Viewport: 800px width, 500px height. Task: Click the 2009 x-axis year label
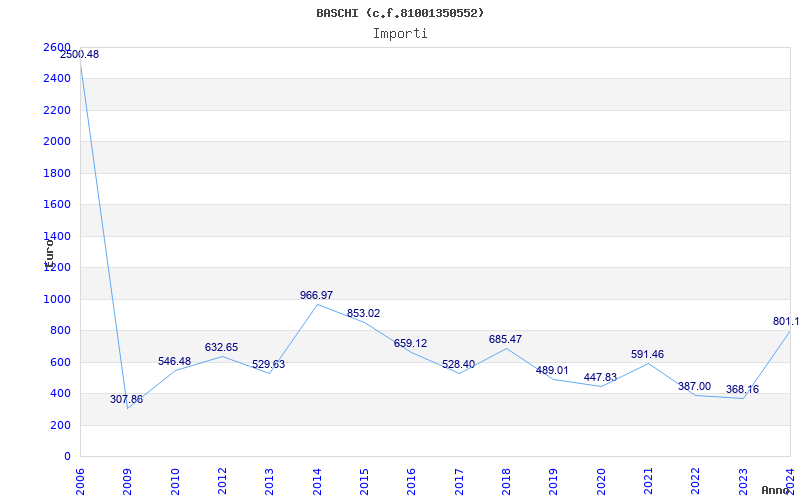(128, 482)
